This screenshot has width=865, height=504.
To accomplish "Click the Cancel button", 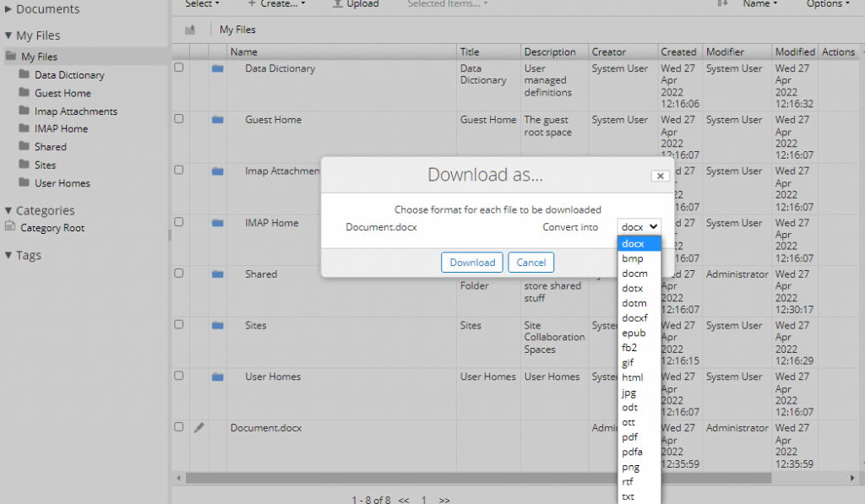I will pos(530,262).
